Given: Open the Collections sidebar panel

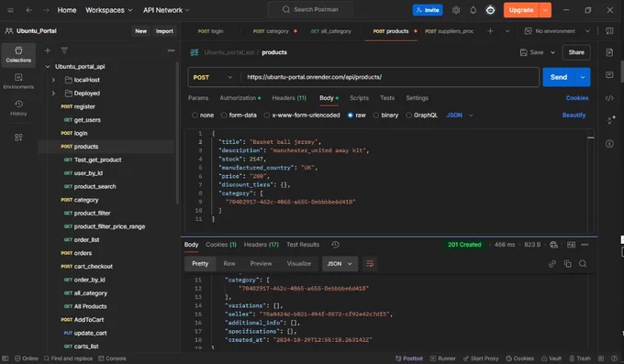Looking at the screenshot, I should (x=18, y=54).
